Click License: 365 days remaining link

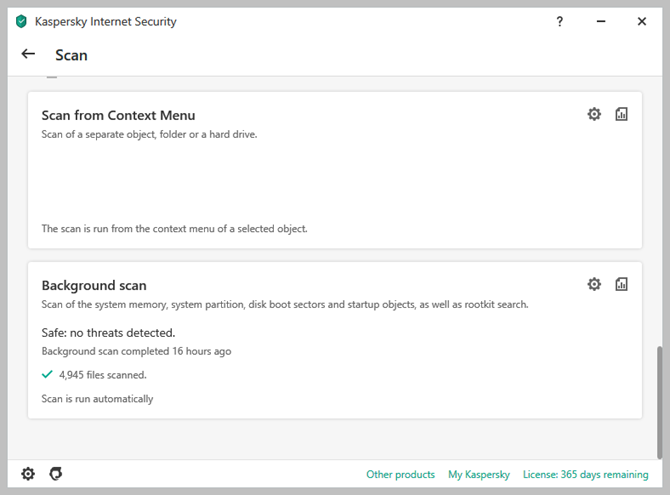586,475
